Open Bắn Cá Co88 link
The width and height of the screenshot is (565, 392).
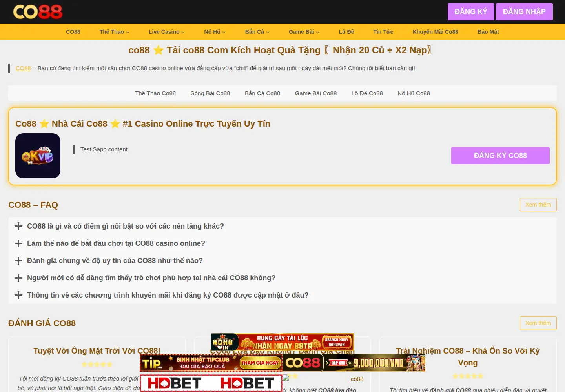[262, 93]
